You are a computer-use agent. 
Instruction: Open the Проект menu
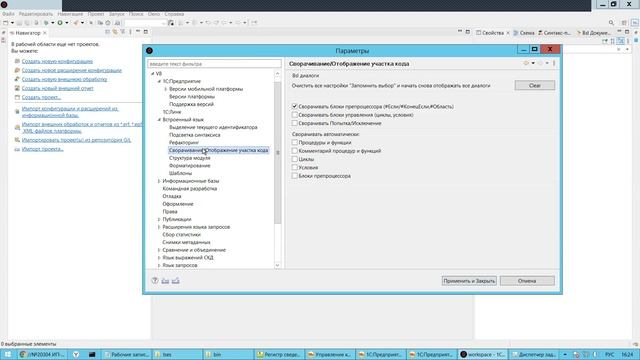click(x=96, y=14)
